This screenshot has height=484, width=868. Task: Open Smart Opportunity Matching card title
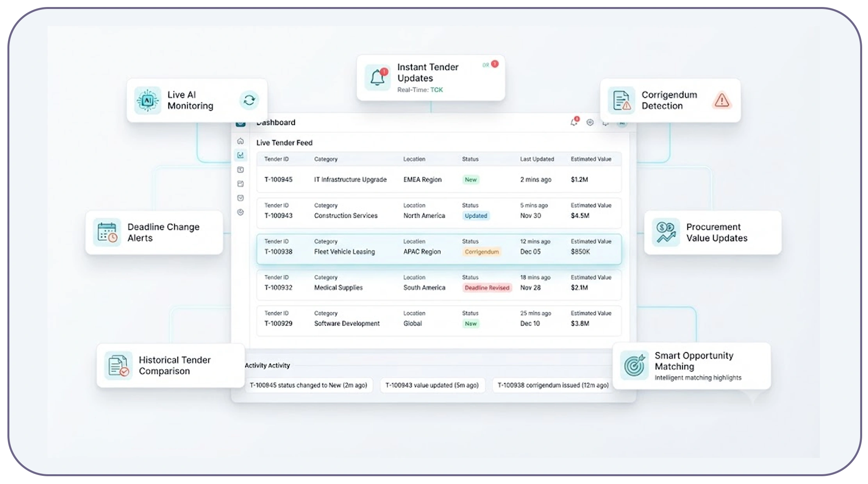[694, 361]
